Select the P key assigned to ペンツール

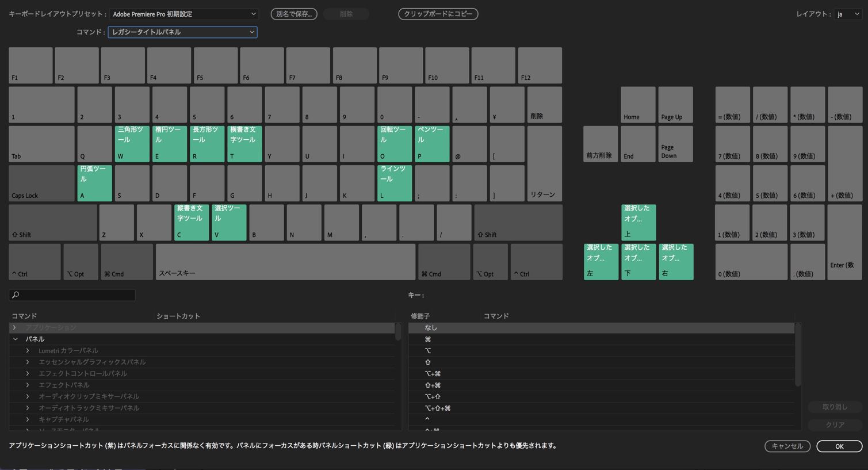point(432,144)
